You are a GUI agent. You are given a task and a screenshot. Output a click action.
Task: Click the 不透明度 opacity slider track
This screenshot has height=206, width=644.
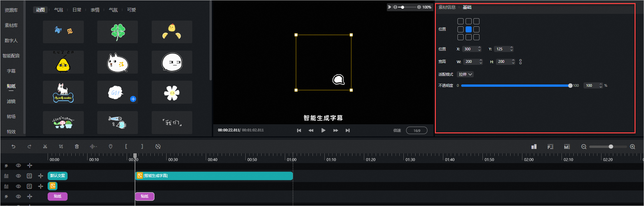coord(516,86)
